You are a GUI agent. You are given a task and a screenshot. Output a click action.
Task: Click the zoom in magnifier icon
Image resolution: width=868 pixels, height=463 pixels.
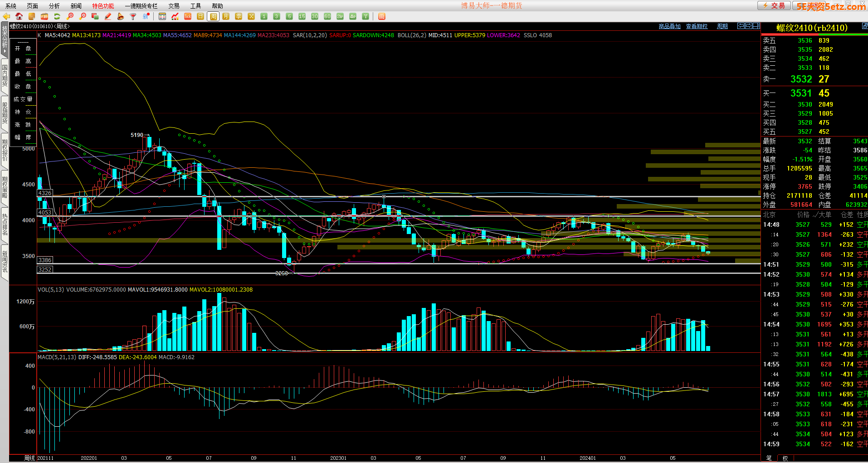(70, 16)
